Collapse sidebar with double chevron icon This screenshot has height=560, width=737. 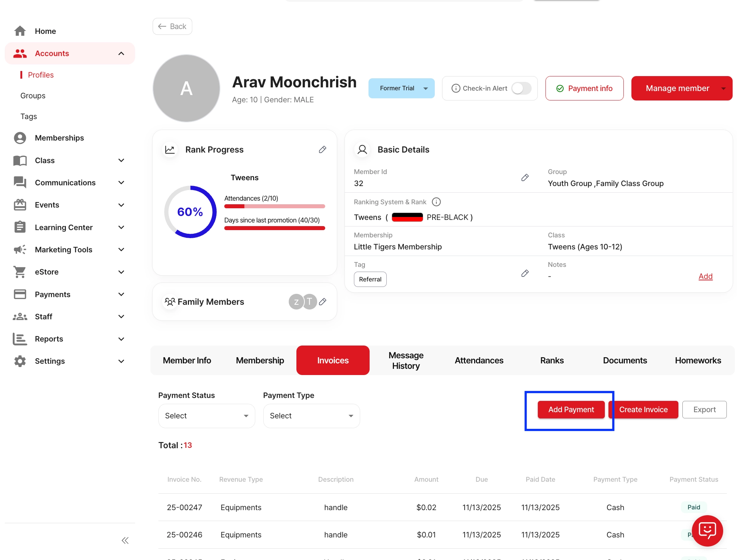pyautogui.click(x=125, y=540)
